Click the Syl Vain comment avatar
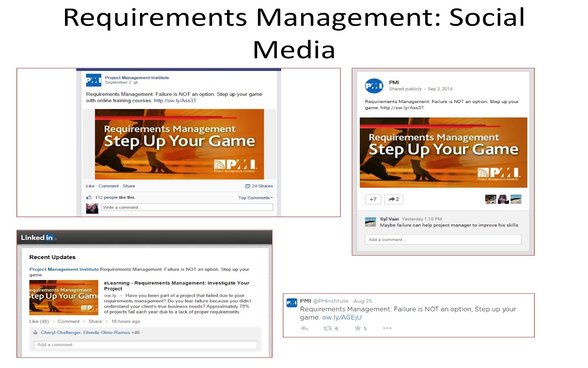This screenshot has height=368, width=588. click(x=370, y=222)
